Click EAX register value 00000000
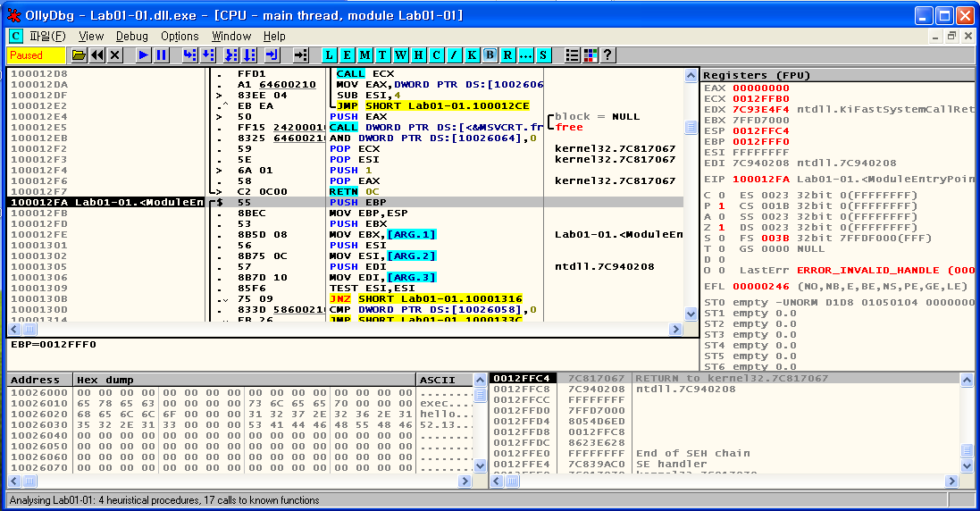Image resolution: width=980 pixels, height=511 pixels. (760, 88)
